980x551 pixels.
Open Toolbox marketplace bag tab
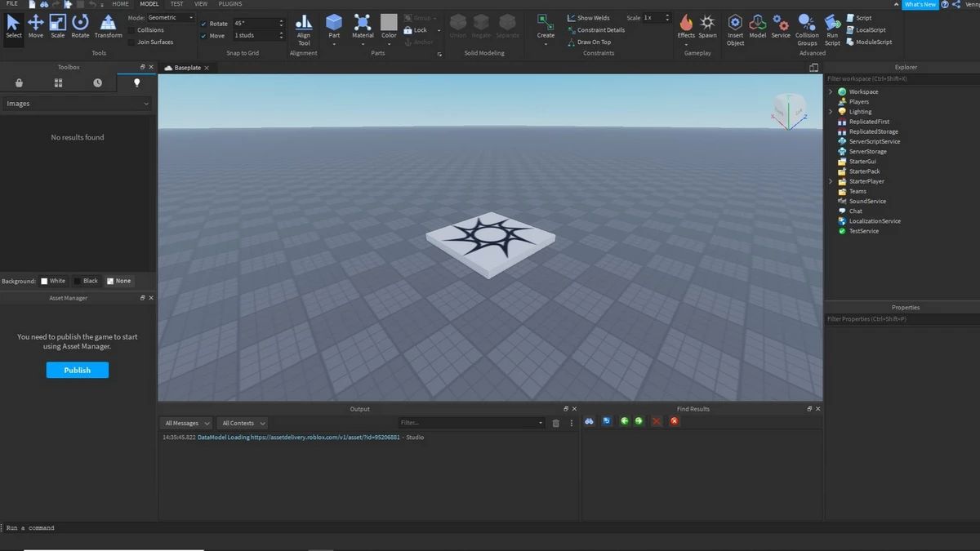point(19,82)
